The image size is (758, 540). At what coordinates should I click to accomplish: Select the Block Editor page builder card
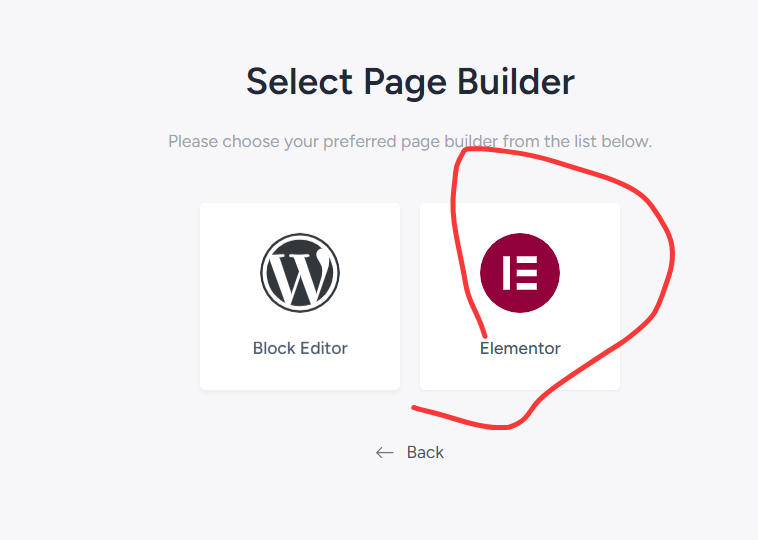[x=300, y=296]
